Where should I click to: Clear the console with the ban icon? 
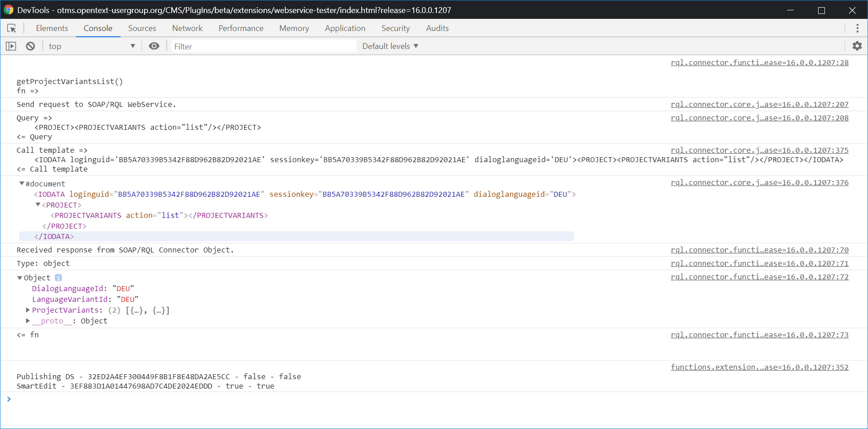(x=30, y=46)
